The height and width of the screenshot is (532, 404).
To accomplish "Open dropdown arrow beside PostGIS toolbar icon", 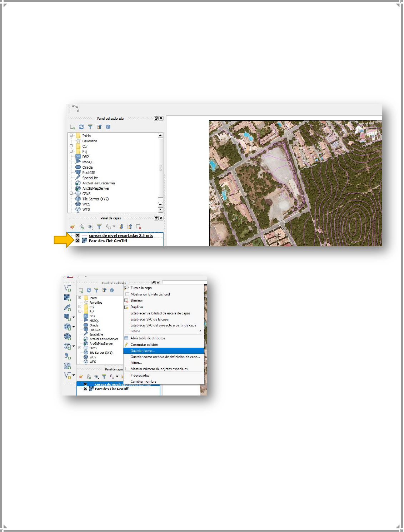I will (x=74, y=317).
